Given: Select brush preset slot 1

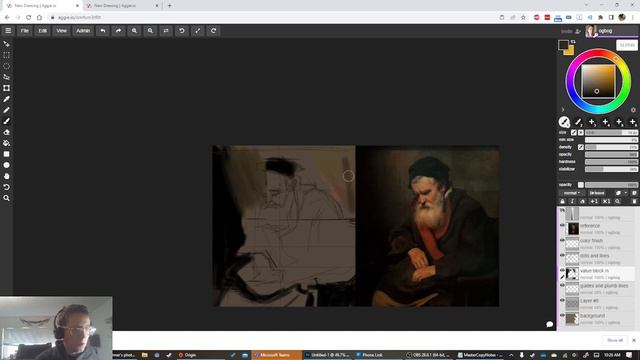Looking at the screenshot, I should tap(564, 122).
